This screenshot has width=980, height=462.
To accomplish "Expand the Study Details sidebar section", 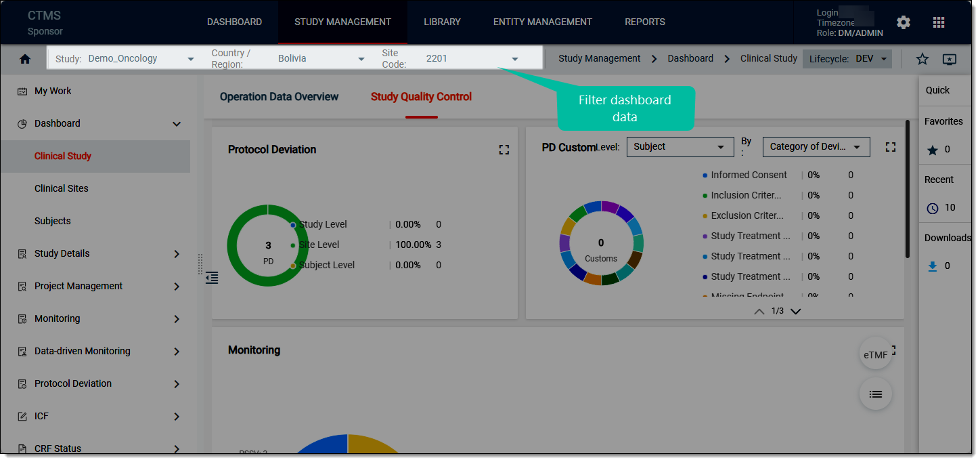I will tap(177, 254).
